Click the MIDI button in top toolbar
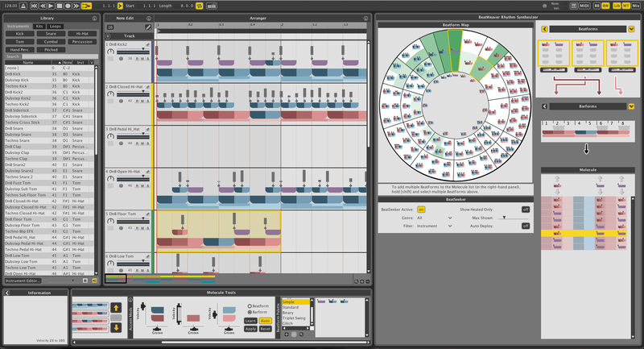 pyautogui.click(x=584, y=6)
